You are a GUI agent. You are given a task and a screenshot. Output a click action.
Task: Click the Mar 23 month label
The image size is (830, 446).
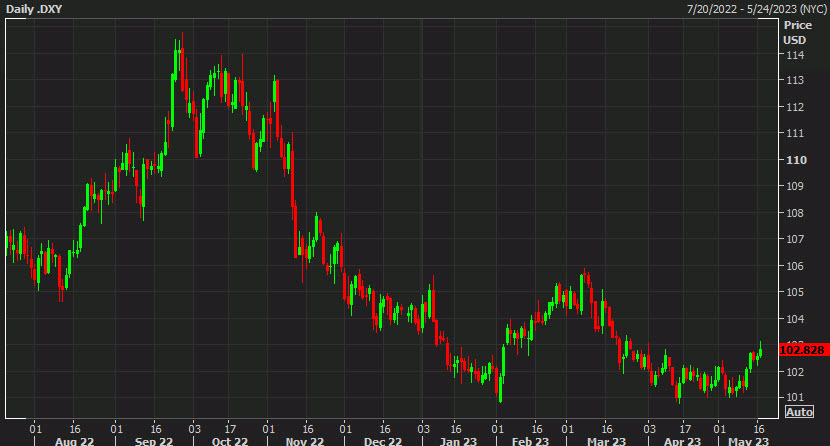click(x=606, y=441)
